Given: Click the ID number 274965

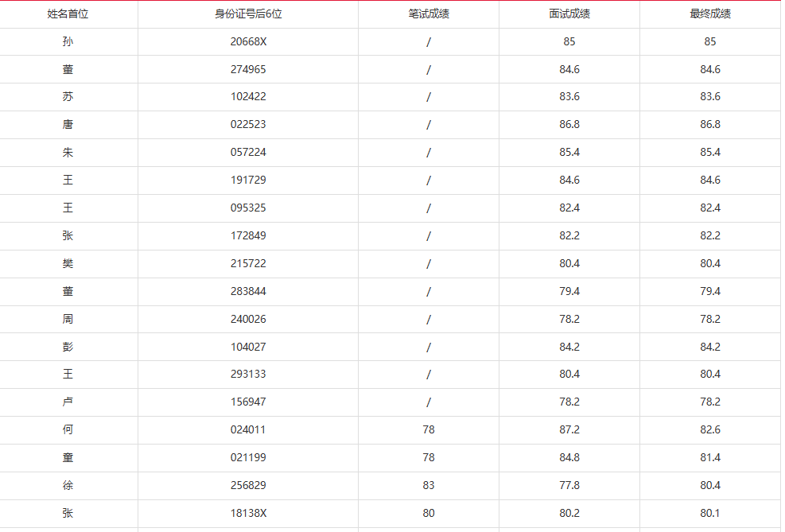Looking at the screenshot, I should pyautogui.click(x=248, y=69).
